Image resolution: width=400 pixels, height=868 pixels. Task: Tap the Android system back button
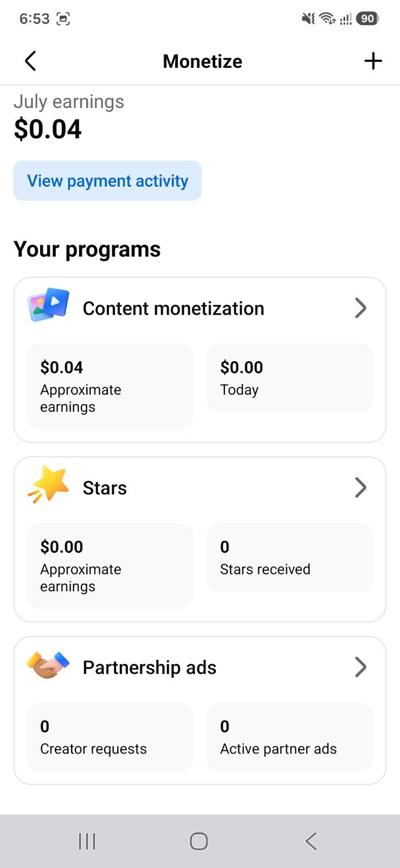311,841
